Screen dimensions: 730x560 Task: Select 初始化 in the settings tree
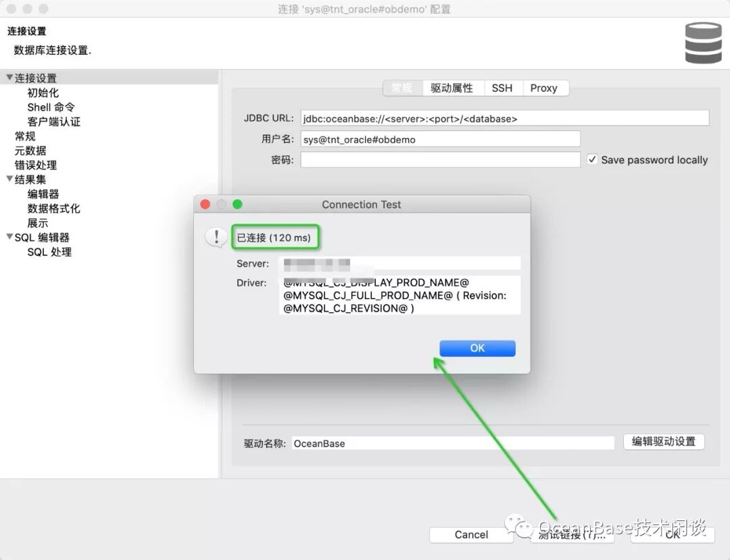coord(43,93)
